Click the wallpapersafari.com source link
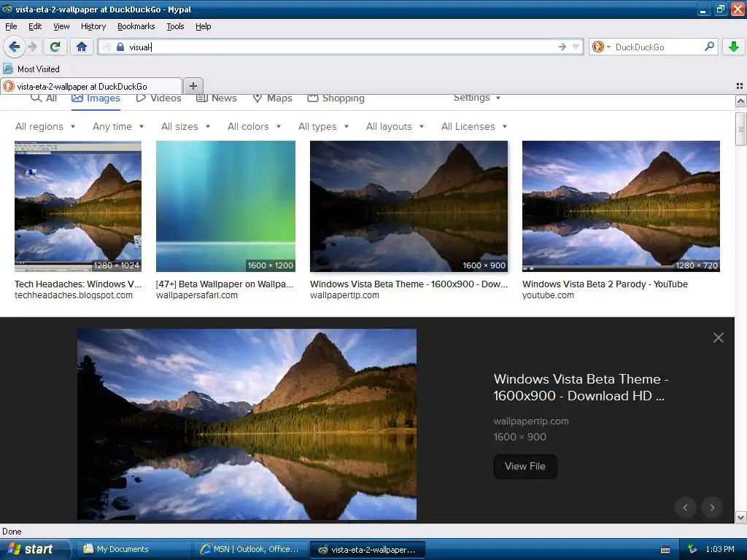Viewport: 747px width, 560px height. pos(197,295)
